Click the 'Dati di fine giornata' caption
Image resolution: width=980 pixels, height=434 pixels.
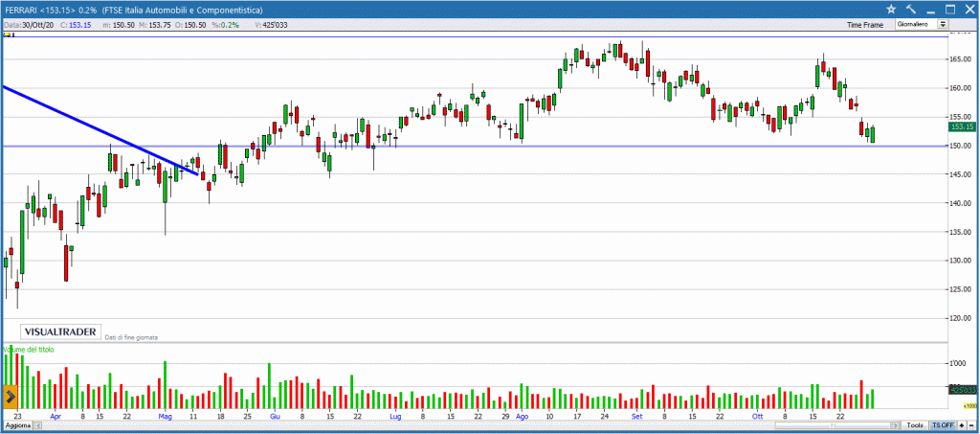pyautogui.click(x=131, y=337)
